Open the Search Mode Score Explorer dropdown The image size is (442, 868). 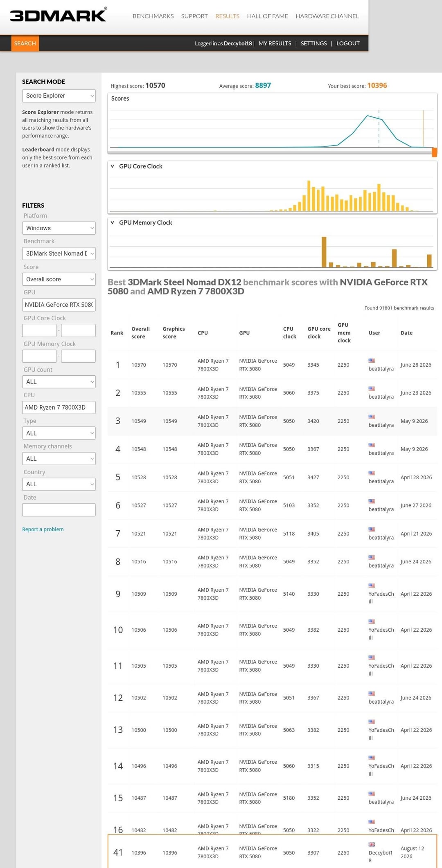pyautogui.click(x=59, y=96)
